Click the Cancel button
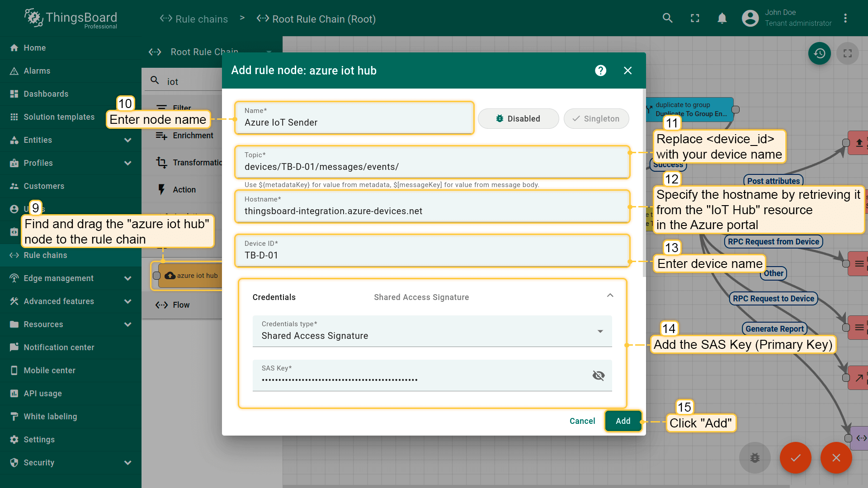868x488 pixels. pyautogui.click(x=582, y=421)
